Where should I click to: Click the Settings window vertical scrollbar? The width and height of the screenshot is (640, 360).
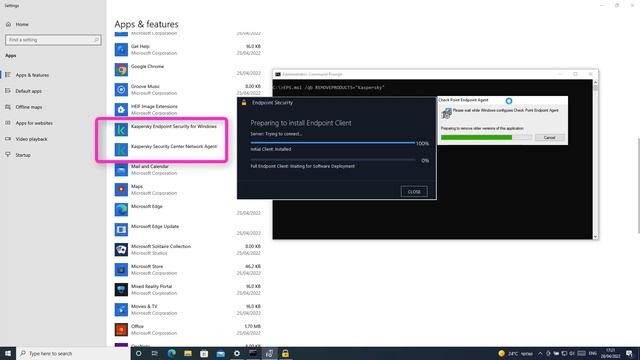pos(638,186)
